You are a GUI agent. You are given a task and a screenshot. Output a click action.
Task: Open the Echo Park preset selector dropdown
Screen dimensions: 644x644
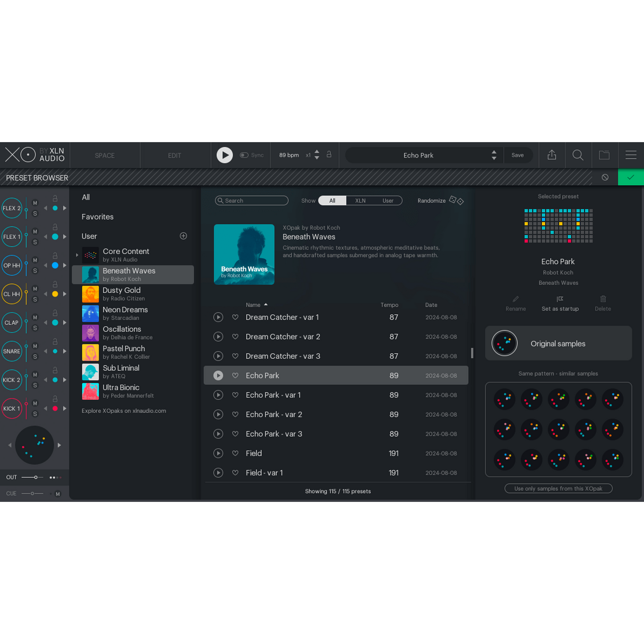point(494,155)
